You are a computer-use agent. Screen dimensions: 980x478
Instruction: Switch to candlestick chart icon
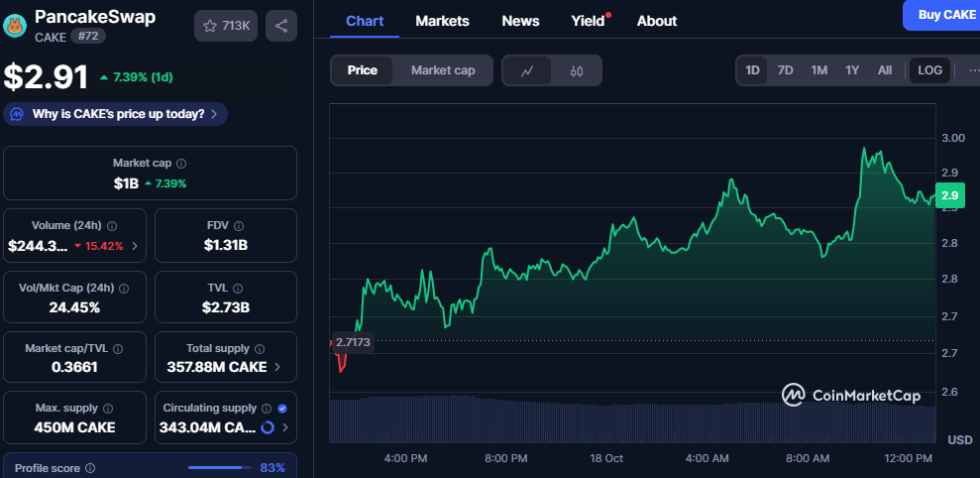pos(577,70)
